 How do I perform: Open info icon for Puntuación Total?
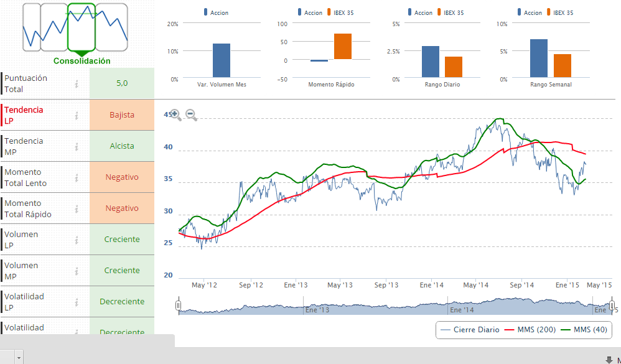77,84
